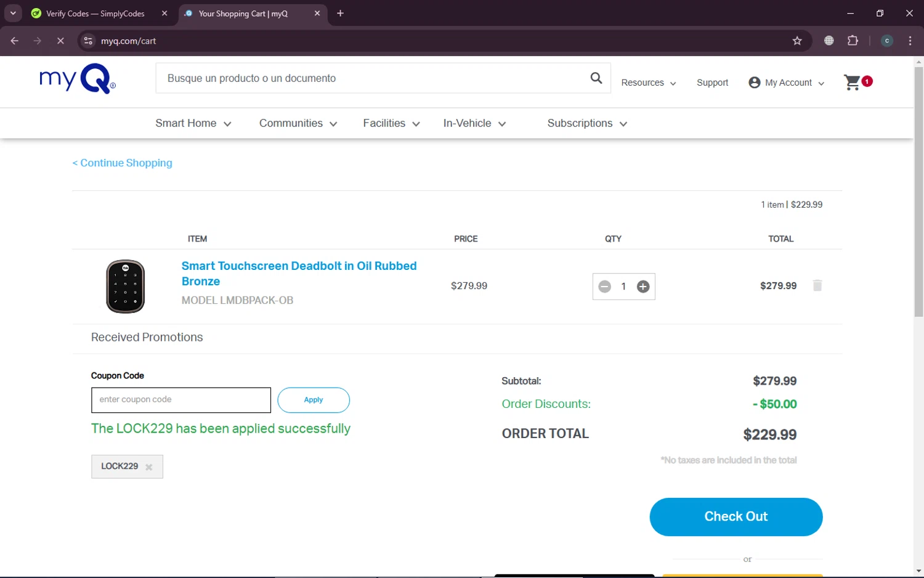The image size is (924, 578).
Task: Stop loading the page
Action: [x=60, y=41]
